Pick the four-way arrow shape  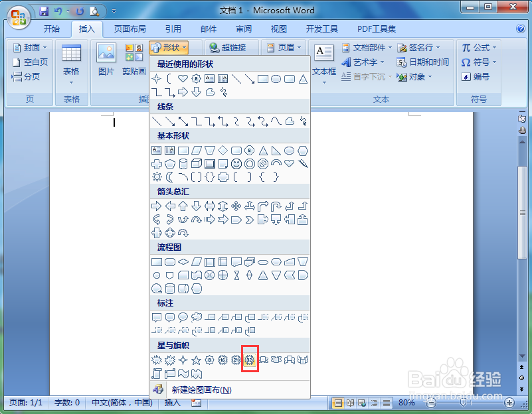pos(236,206)
